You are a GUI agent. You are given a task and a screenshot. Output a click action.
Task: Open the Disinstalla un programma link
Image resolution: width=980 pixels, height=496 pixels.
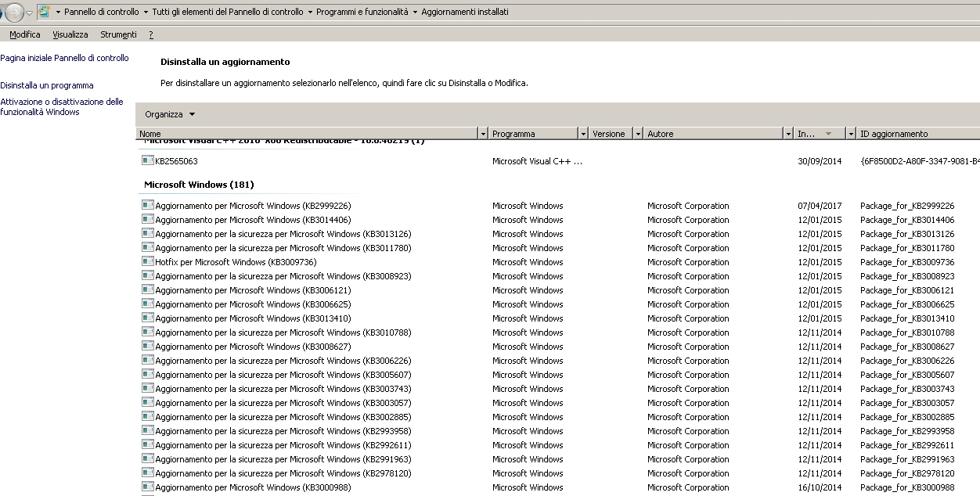point(47,85)
